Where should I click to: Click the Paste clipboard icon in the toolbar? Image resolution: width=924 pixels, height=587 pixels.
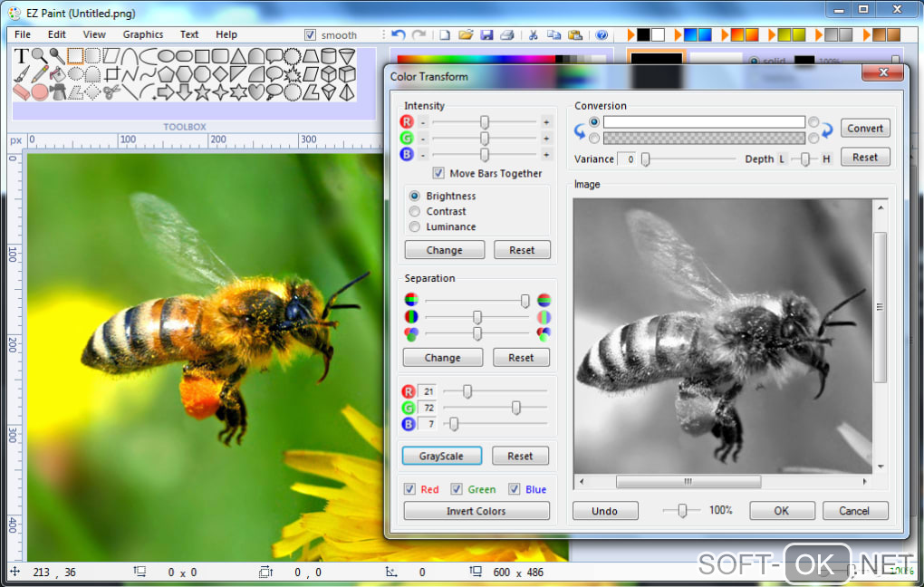(x=575, y=34)
